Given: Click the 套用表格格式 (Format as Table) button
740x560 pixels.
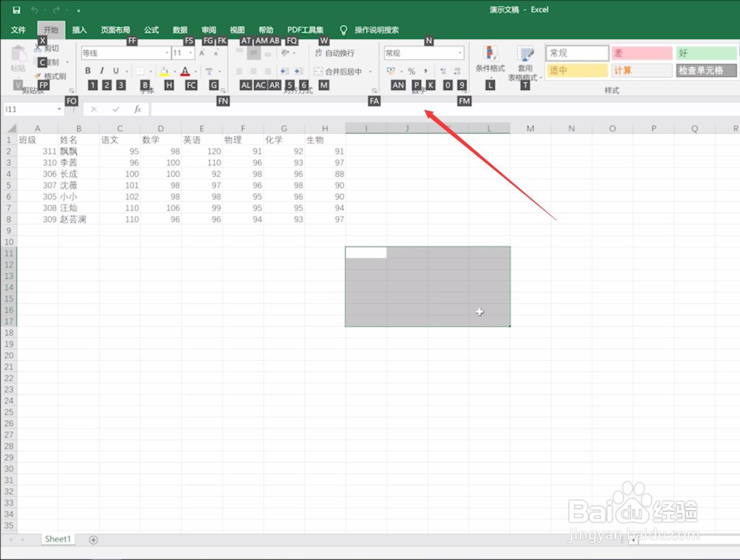Looking at the screenshot, I should pyautogui.click(x=525, y=63).
